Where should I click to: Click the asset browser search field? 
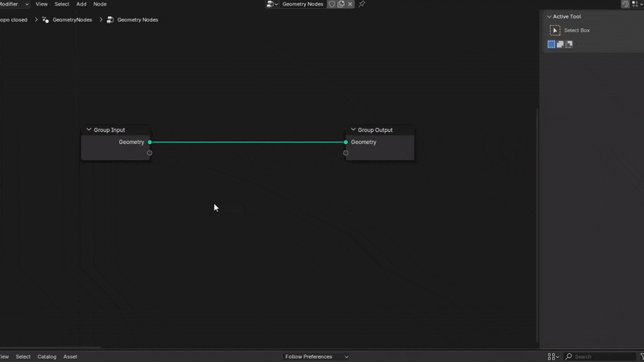point(604,356)
